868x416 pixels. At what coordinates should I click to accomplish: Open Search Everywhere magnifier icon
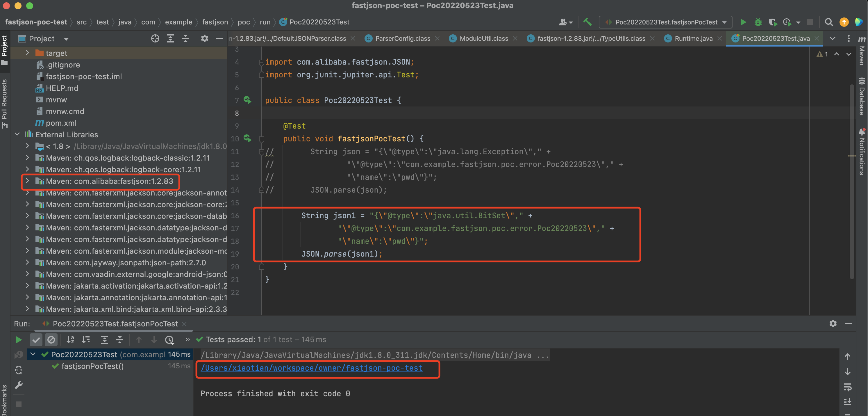(828, 22)
